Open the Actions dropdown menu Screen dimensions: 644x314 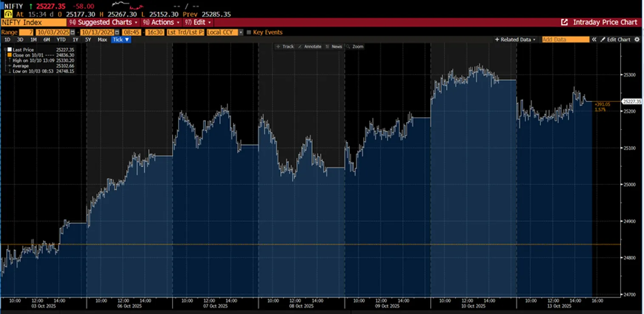(162, 23)
